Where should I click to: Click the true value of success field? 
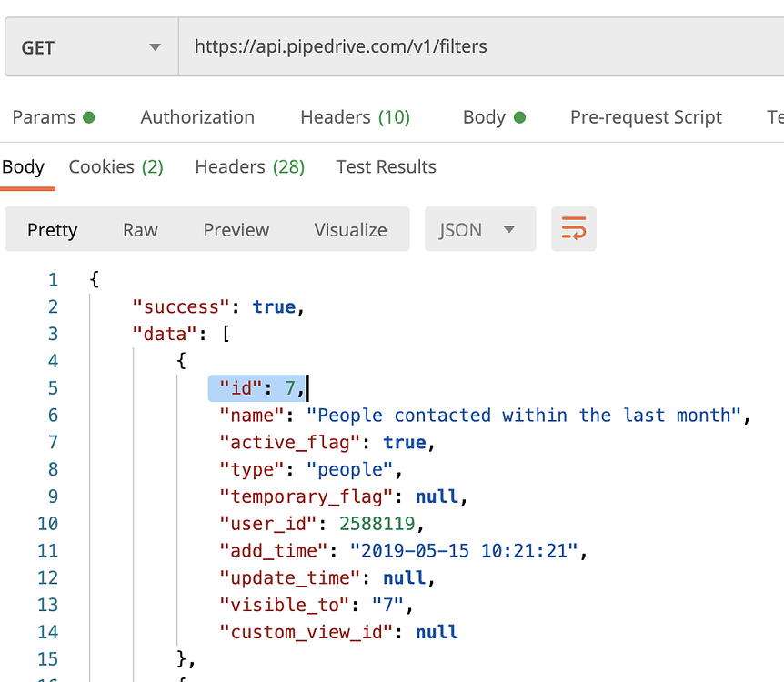(274, 306)
